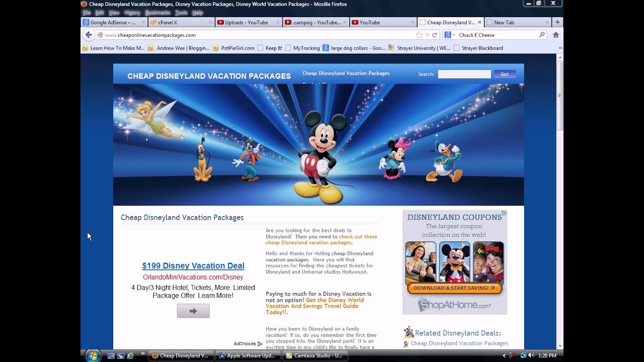Open the History menu

132,13
